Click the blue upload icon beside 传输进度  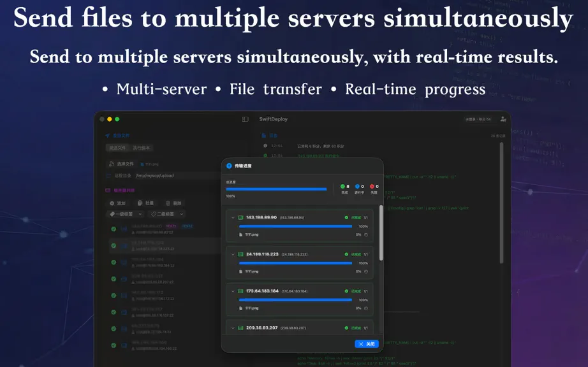point(229,166)
